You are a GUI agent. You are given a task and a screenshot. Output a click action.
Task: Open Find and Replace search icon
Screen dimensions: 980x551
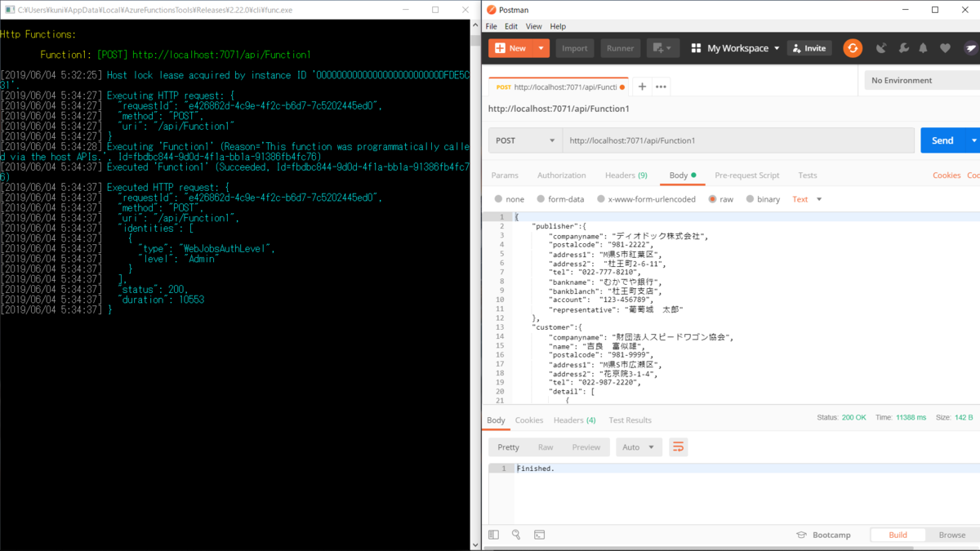(x=516, y=535)
